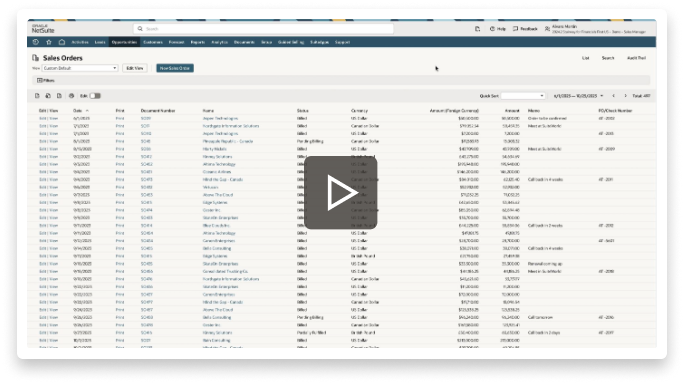Click the Name column header
Screen dimensions: 684x384
[208, 111]
